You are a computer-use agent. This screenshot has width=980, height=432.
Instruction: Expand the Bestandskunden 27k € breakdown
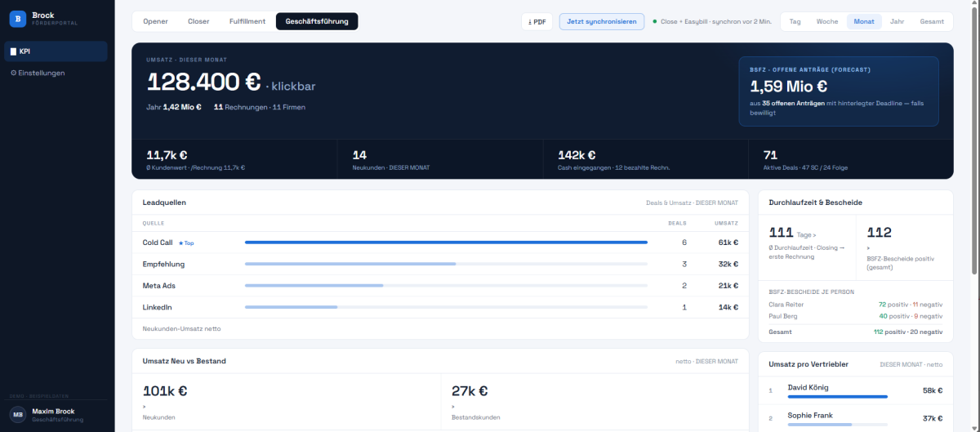click(595, 402)
